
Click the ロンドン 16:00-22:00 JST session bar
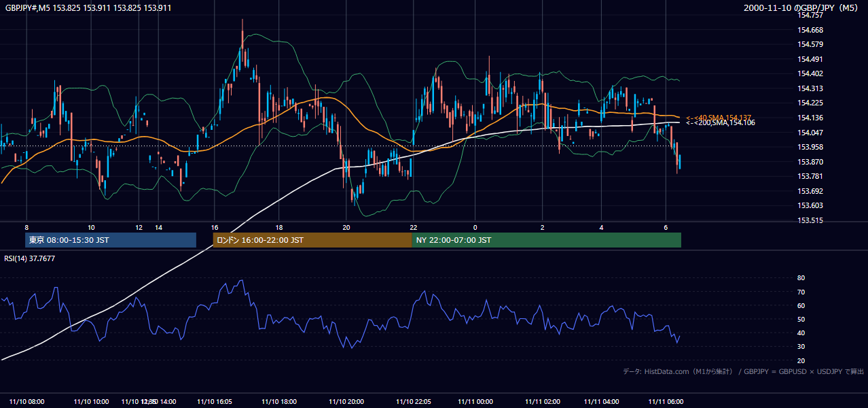(312, 240)
